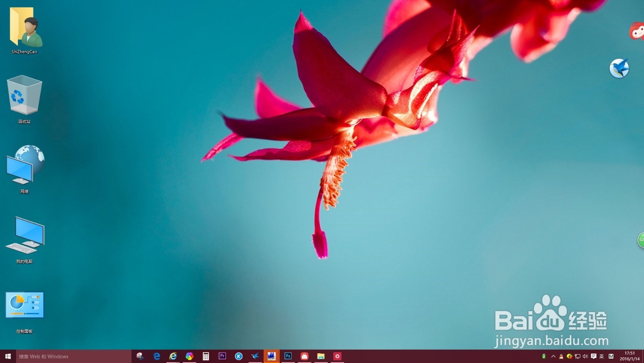Open Adobe Premiere Pro from the taskbar
Viewport: 644px width, 363px height.
coord(222,357)
